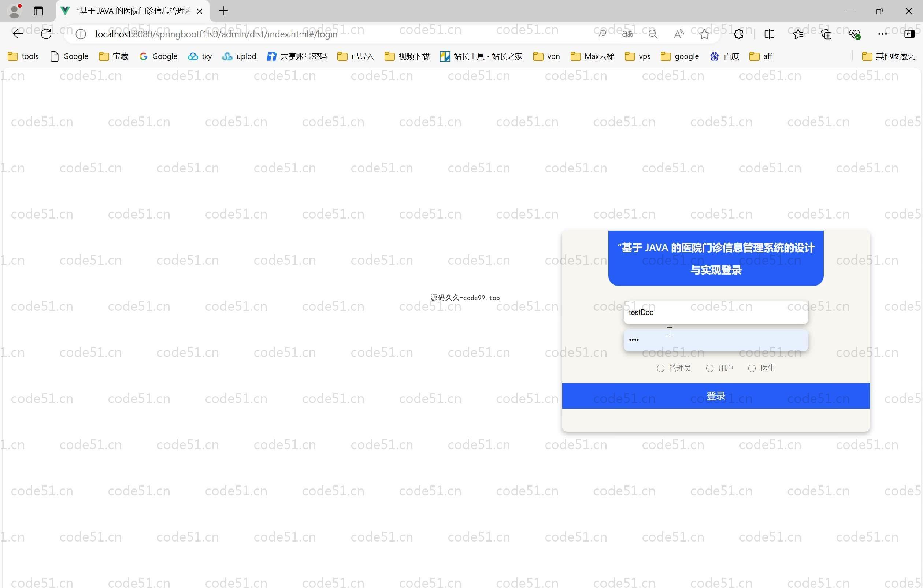Open the Google page bookmark

(69, 56)
